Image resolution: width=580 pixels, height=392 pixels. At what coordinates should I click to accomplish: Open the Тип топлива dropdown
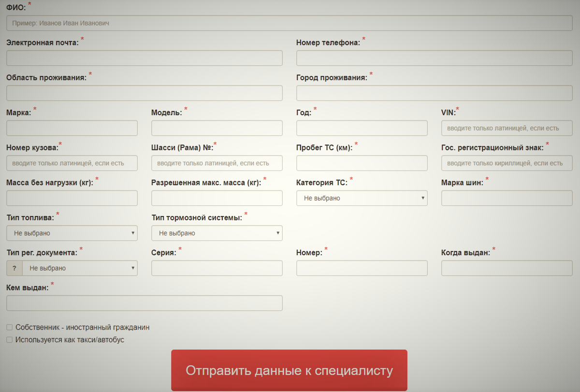coord(72,233)
